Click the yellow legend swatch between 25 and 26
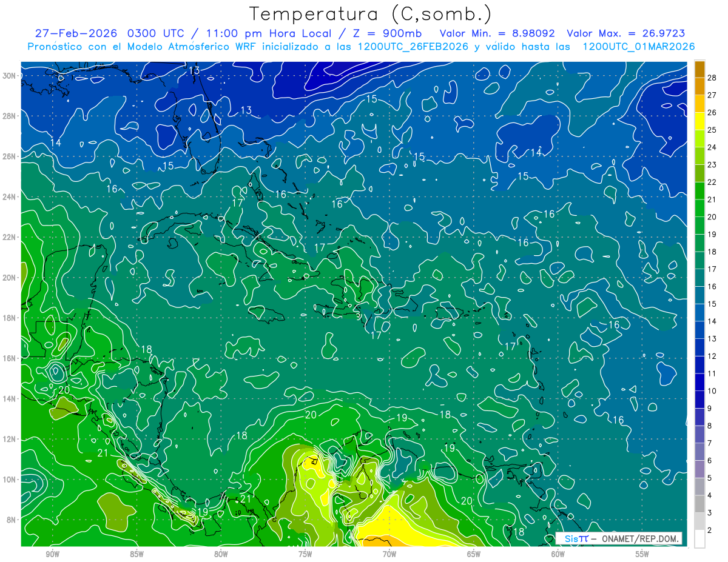This screenshot has width=728, height=562. pos(699,121)
